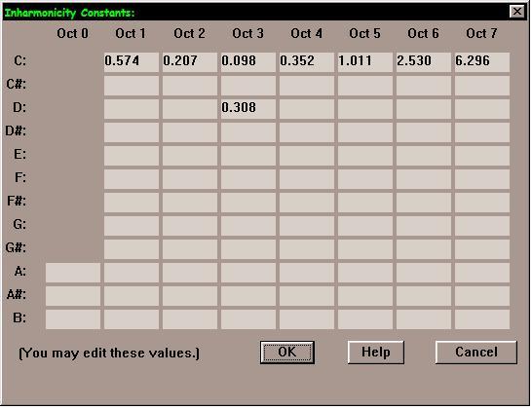The image size is (532, 410).
Task: Click the empty A# Oct 0 field
Action: (73, 296)
